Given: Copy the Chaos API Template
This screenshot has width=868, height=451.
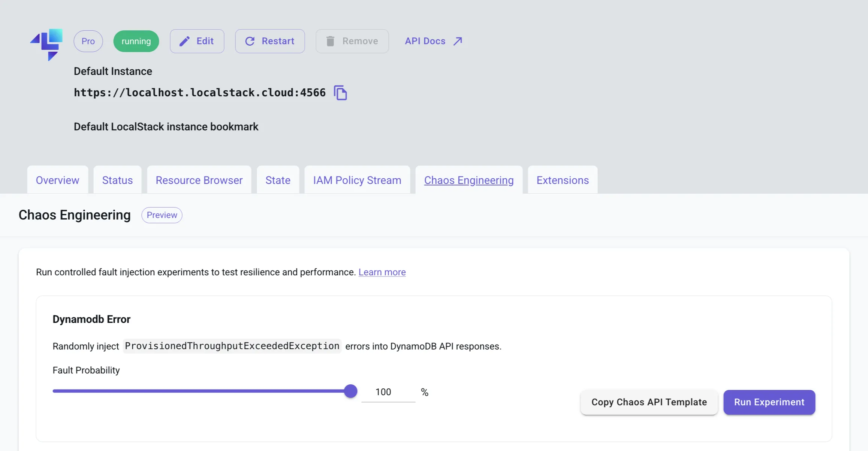Looking at the screenshot, I should [x=649, y=402].
